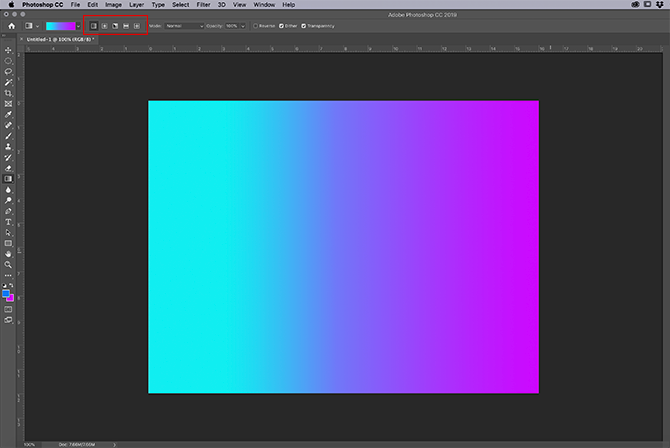Click the Linear Gradient style icon
The width and height of the screenshot is (670, 448).
pos(94,25)
